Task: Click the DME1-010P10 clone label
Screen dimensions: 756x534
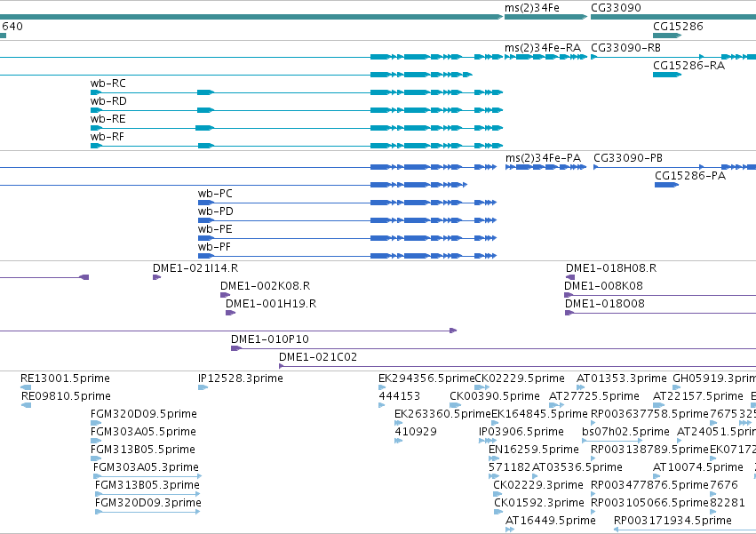Action: (269, 339)
